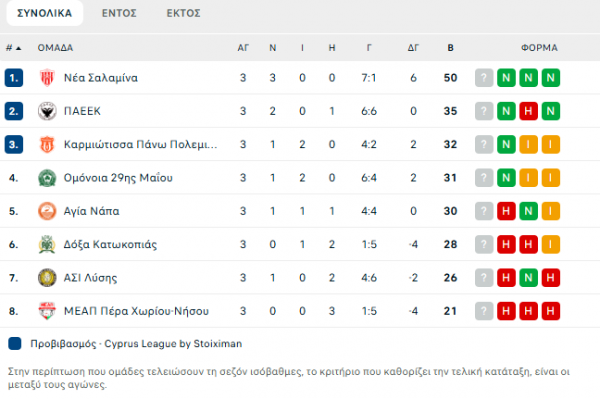Sort standings by the ΔΓ column header

(x=413, y=48)
